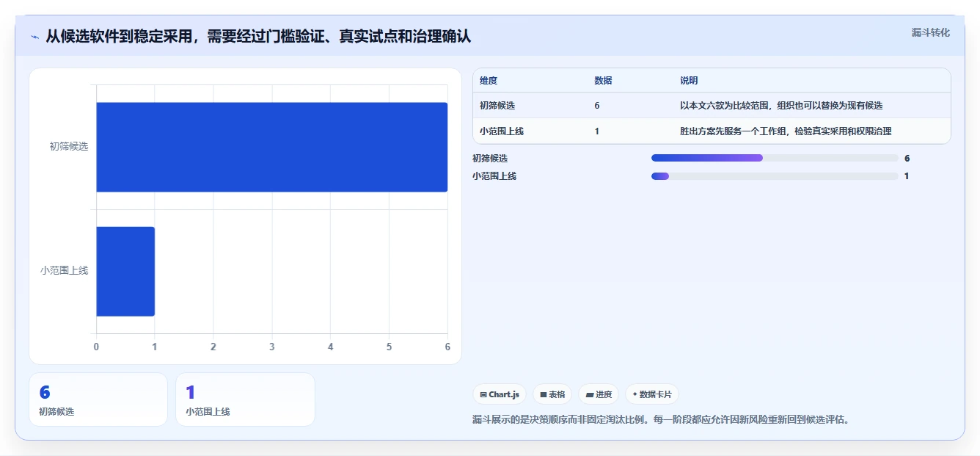This screenshot has width=980, height=456.
Task: Click the 初筛候选 bar in the chart
Action: 272,147
